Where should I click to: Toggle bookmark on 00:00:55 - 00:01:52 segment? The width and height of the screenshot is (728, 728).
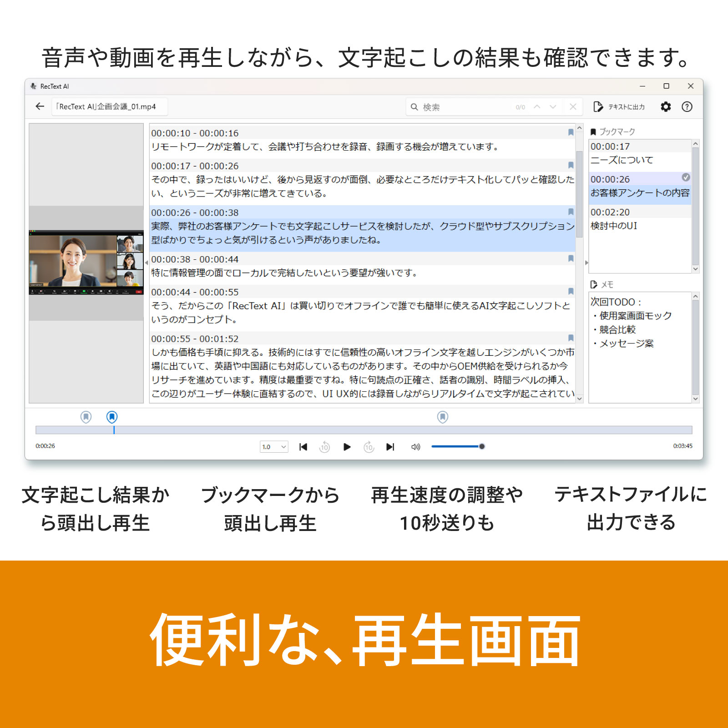click(571, 338)
